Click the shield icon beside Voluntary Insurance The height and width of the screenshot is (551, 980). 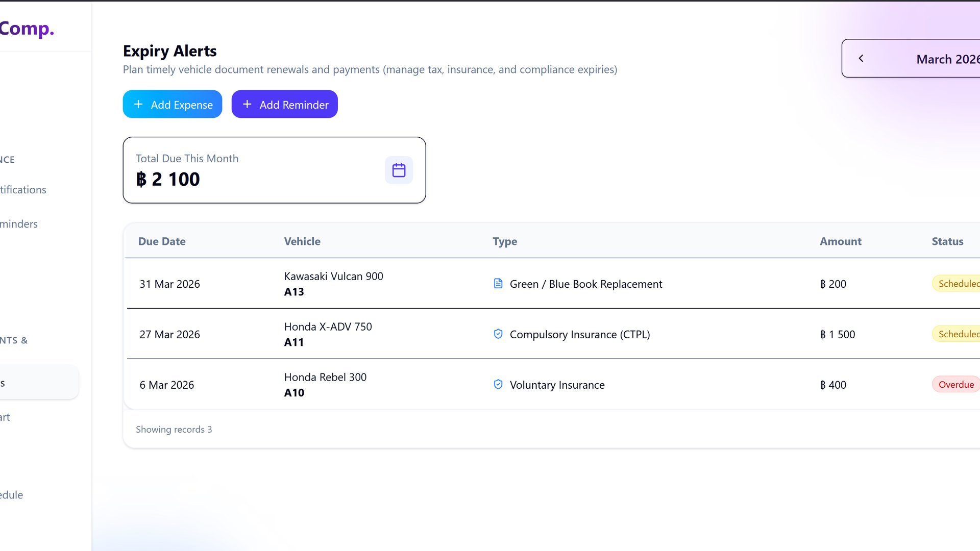click(x=498, y=385)
